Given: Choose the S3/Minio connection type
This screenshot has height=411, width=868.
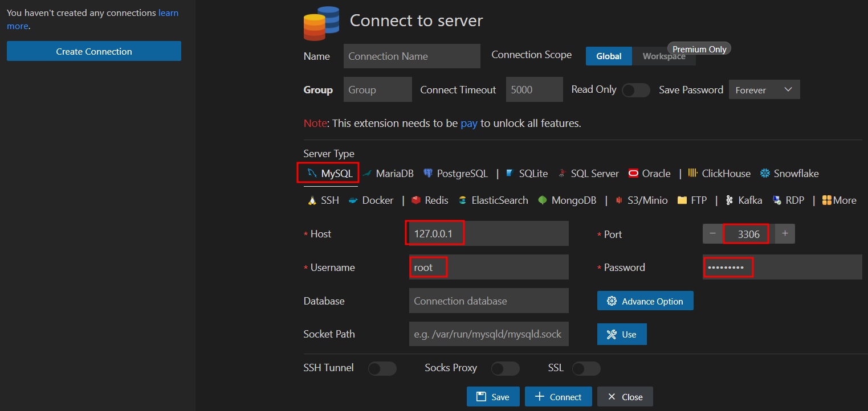Looking at the screenshot, I should pyautogui.click(x=641, y=200).
